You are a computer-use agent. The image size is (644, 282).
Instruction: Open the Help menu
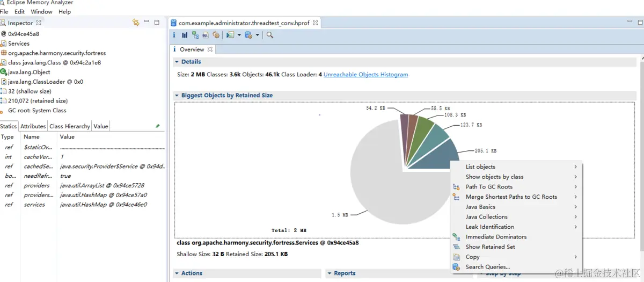64,11
